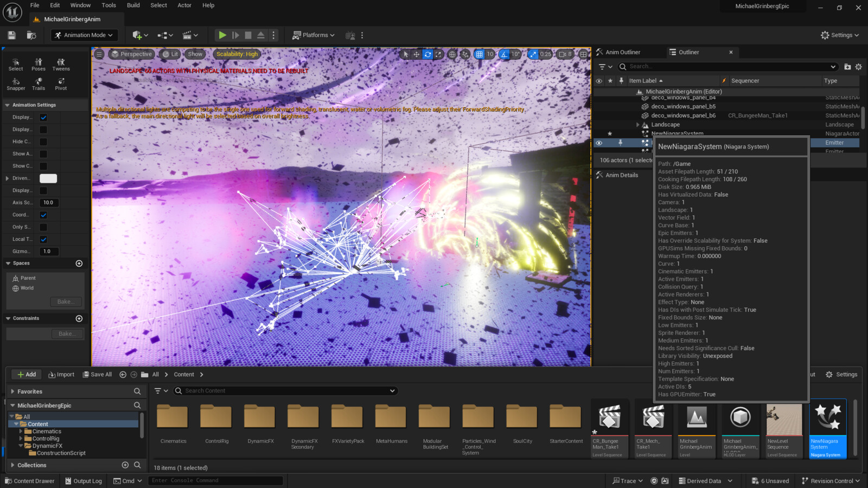Toggle the grid snapping icon
This screenshot has width=868, height=488.
479,54
